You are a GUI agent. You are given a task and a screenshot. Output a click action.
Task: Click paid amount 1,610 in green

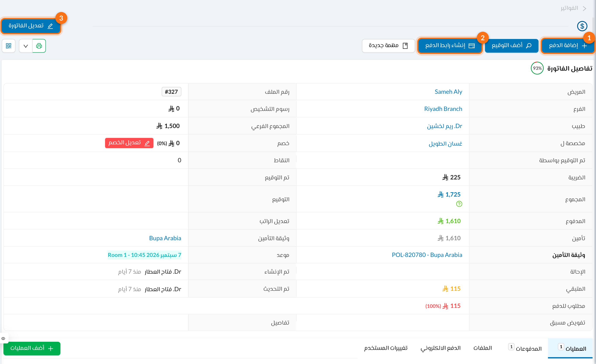click(449, 221)
